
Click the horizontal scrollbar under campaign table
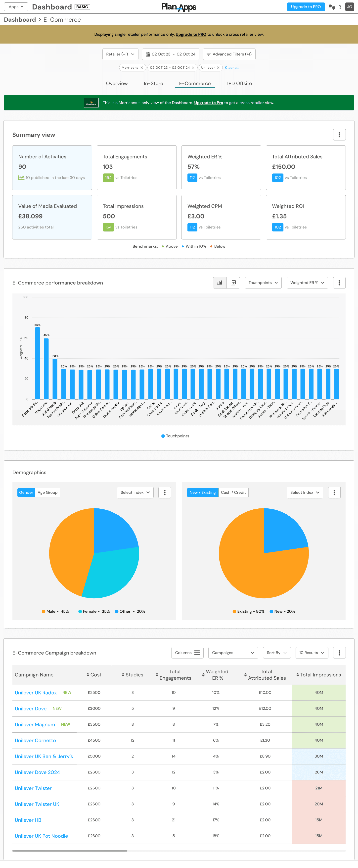(70, 851)
